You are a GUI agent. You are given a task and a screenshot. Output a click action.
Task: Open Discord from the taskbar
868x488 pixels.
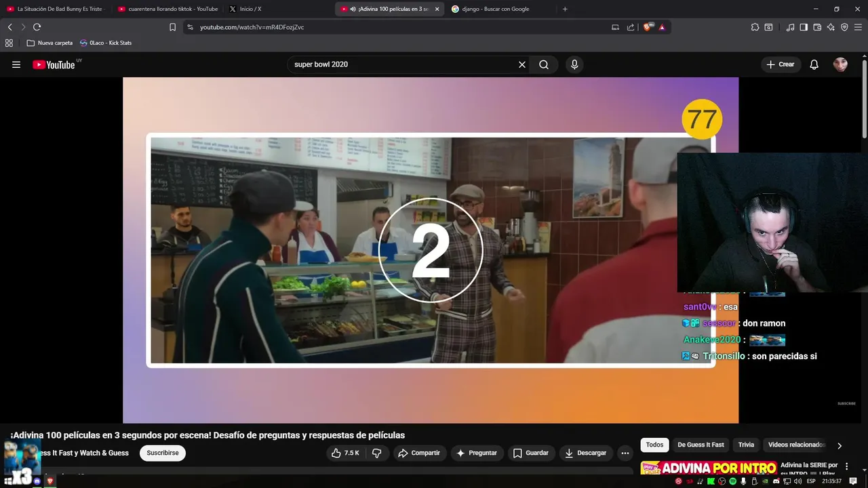tap(37, 481)
